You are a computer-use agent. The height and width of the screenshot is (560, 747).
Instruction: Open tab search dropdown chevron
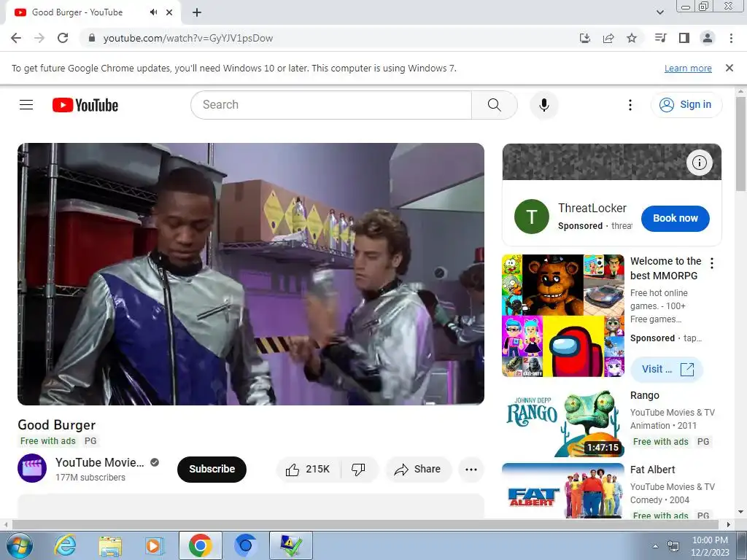pyautogui.click(x=659, y=12)
